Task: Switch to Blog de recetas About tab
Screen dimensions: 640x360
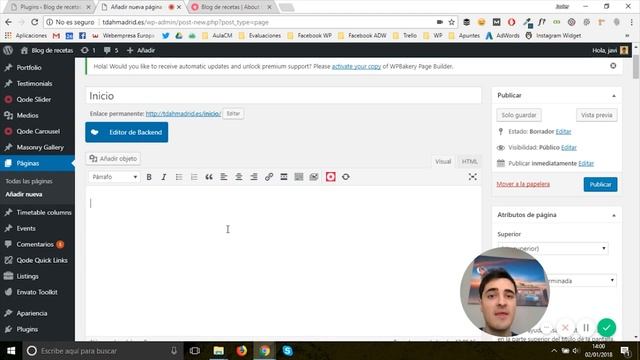Action: point(231,7)
